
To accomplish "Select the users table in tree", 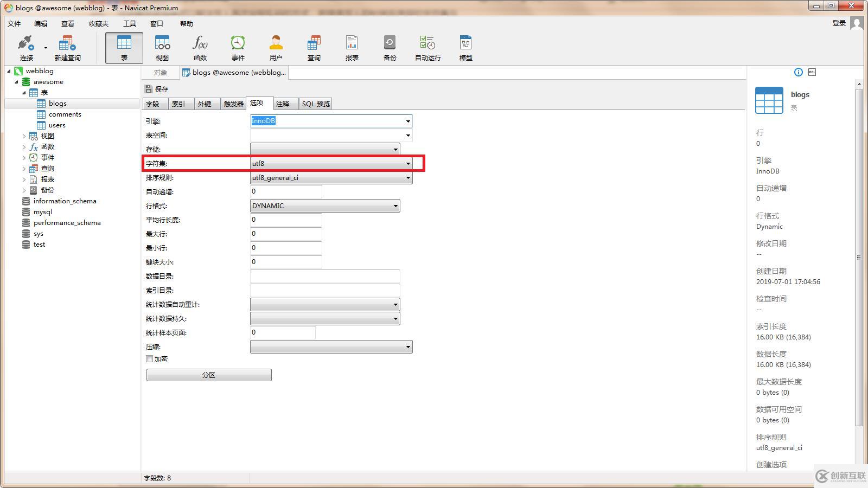I will point(56,125).
